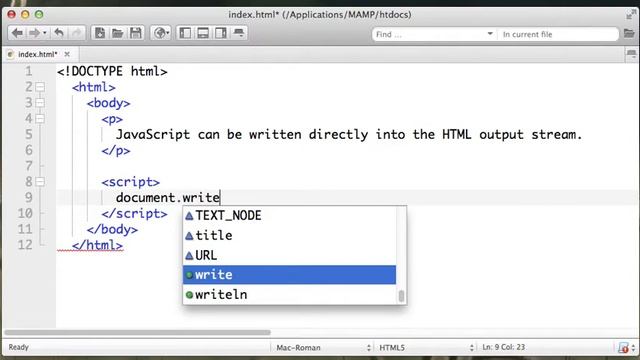This screenshot has width=640, height=360.
Task: Click the horizontal editor scrollbar
Action: tap(137, 332)
